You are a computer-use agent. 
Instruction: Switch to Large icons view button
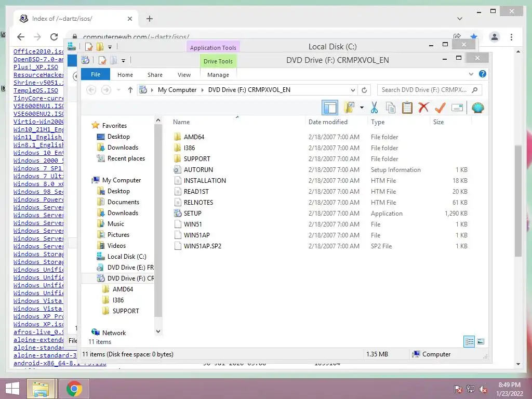(x=481, y=342)
